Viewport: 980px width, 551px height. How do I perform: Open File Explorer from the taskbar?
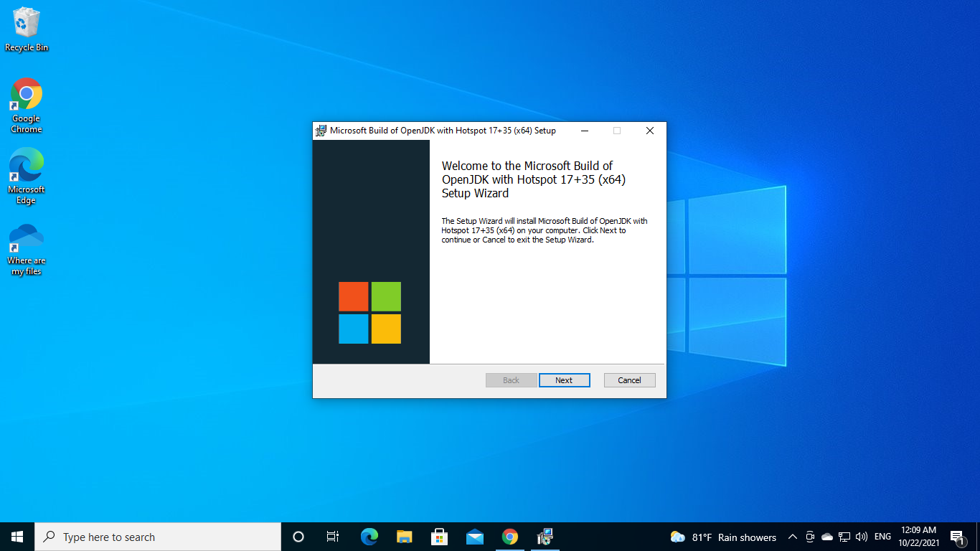tap(404, 537)
